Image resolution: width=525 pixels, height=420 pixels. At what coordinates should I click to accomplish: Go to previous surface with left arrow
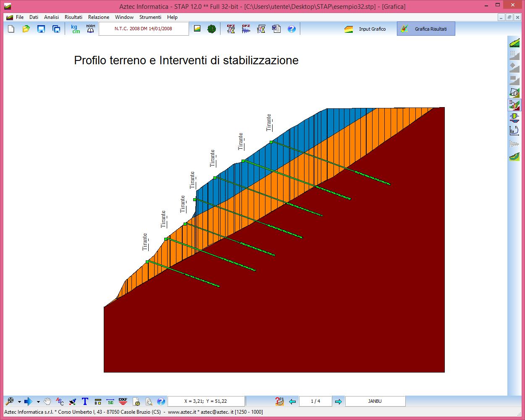coord(292,402)
